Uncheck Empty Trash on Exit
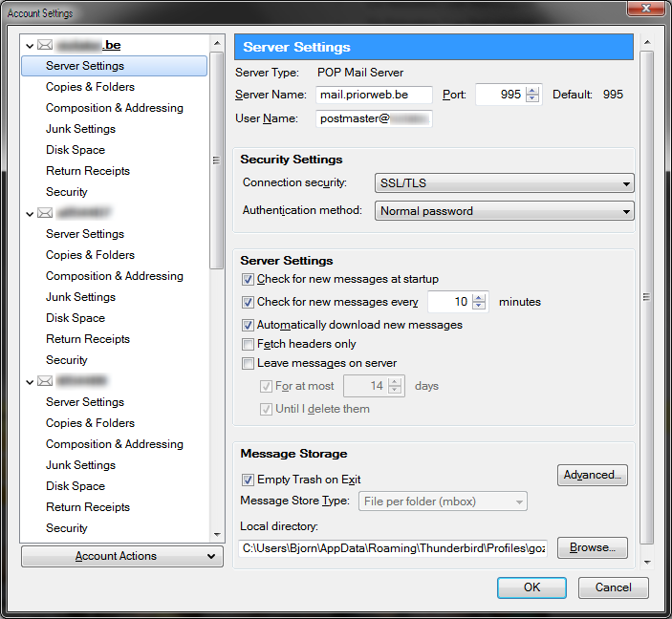The image size is (672, 619). coord(249,480)
